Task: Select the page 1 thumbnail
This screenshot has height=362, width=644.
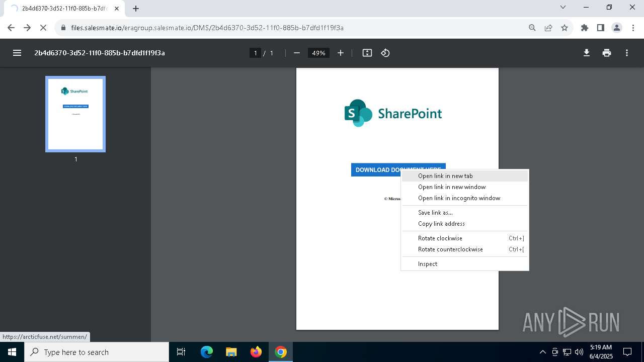Action: tap(75, 114)
